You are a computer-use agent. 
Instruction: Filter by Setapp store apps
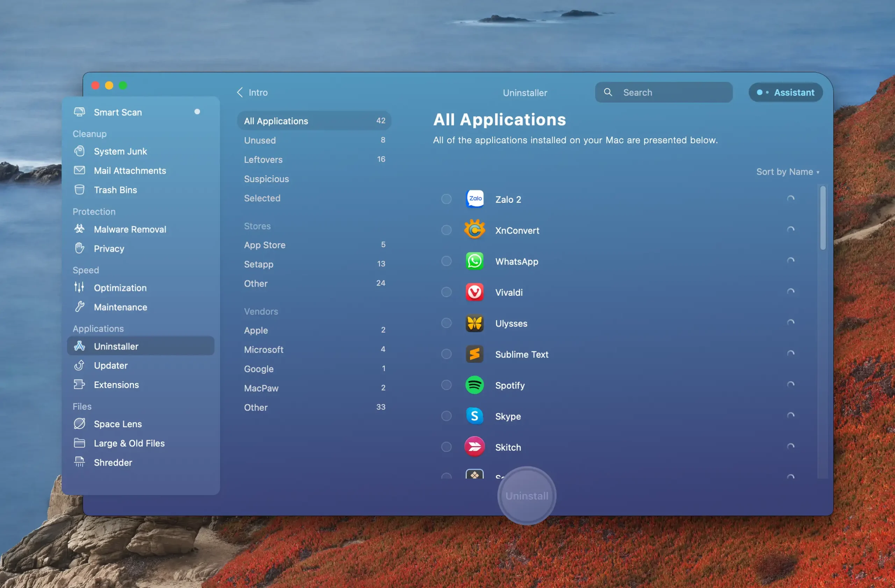pos(314,264)
